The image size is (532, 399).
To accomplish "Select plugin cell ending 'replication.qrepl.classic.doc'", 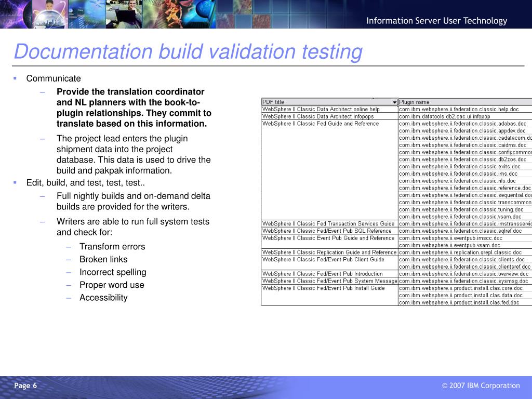I will (x=465, y=252).
